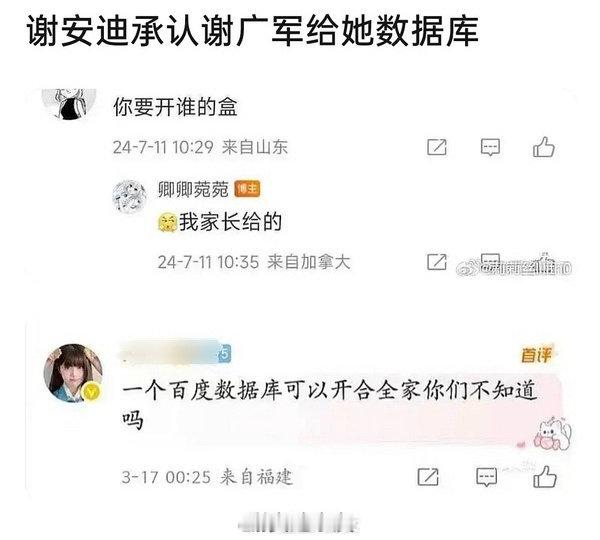The width and height of the screenshot is (600, 540).
Task: Reply to the 山东 comment
Action: 490,148
